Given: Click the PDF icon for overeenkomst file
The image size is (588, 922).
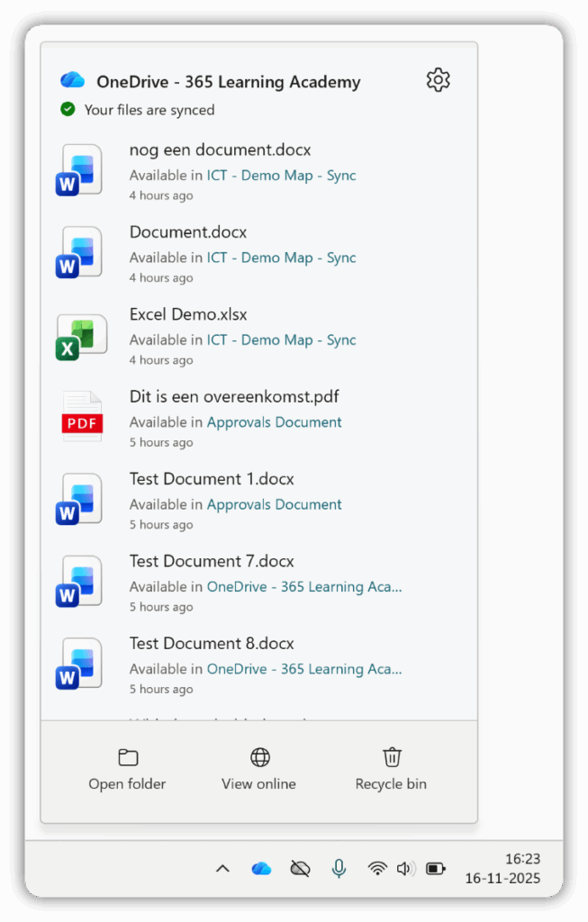Looking at the screenshot, I should (x=82, y=417).
